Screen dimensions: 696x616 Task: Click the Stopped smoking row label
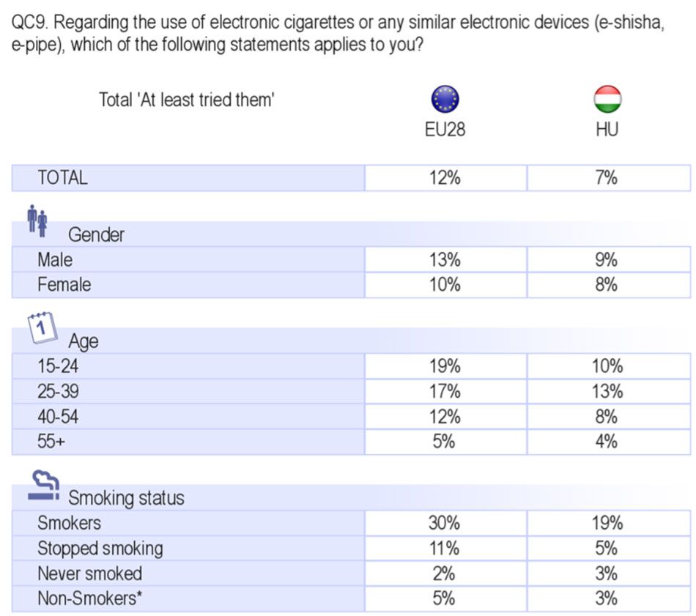(x=100, y=548)
